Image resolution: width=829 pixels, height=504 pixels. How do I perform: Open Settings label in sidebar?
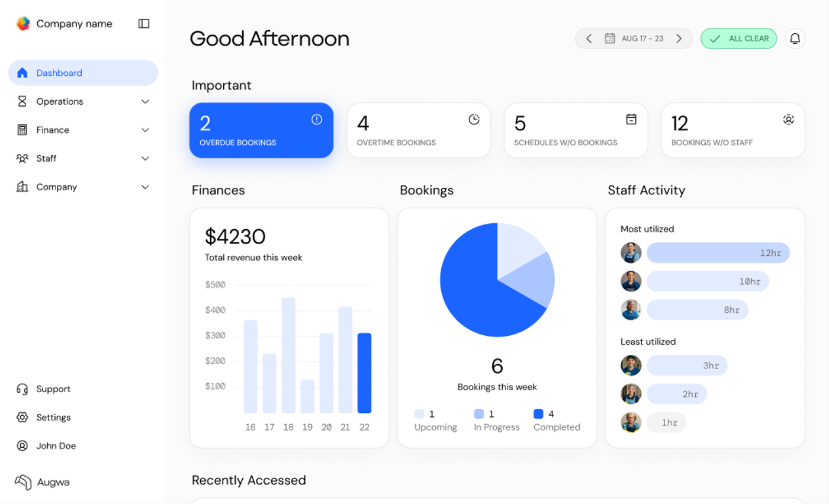[53, 418]
